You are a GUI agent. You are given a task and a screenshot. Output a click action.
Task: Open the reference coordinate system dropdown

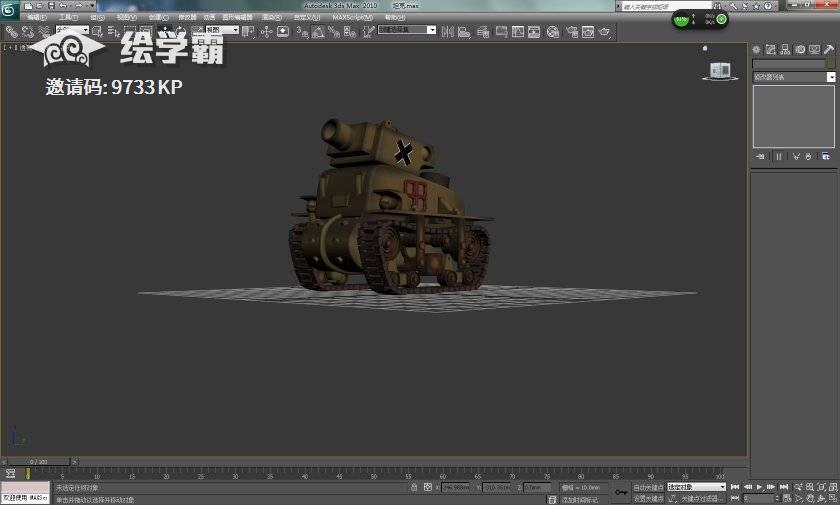[x=222, y=30]
